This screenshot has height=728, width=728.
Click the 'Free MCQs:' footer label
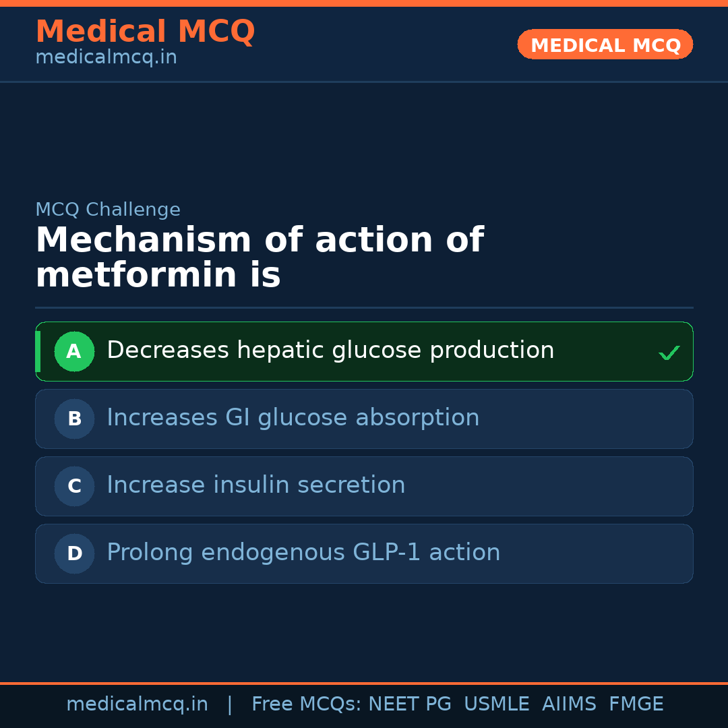[x=306, y=704]
